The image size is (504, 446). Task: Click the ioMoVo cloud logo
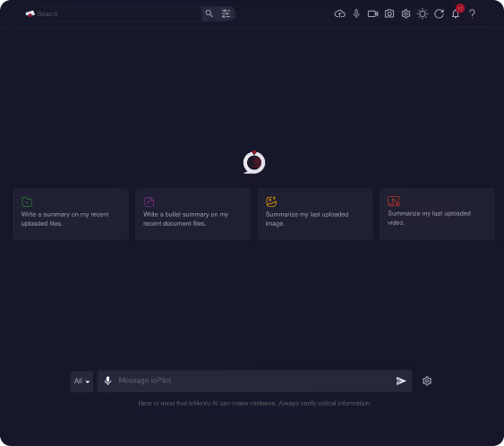click(30, 13)
